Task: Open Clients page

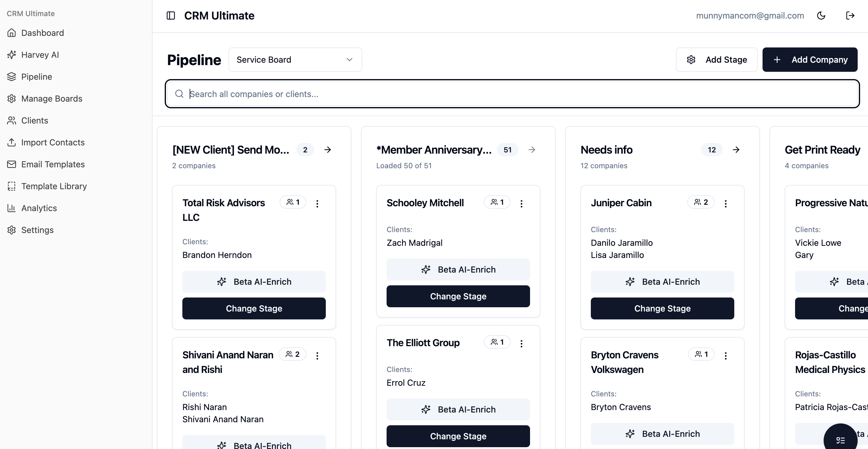Action: click(34, 120)
